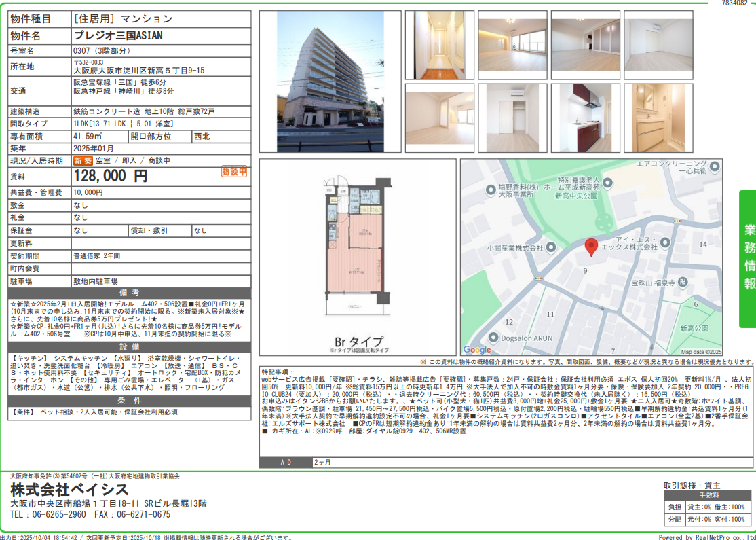The height and width of the screenshot is (540, 756).
Task: Click the red property location pin on map
Action: click(x=591, y=248)
